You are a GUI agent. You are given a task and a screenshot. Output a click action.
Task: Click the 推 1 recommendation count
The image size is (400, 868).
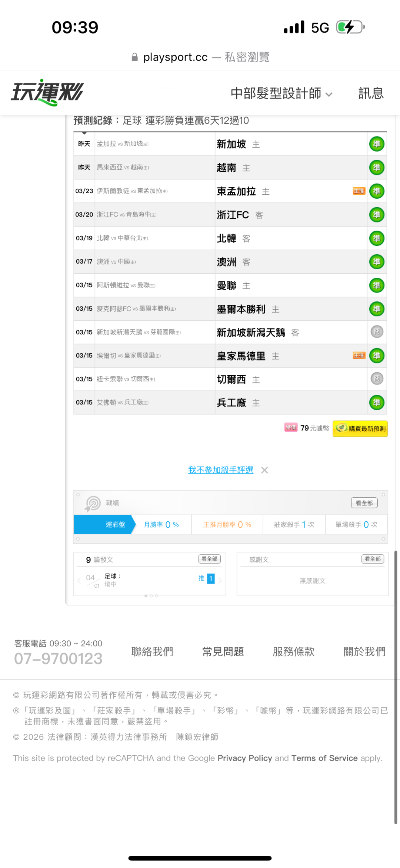pyautogui.click(x=206, y=579)
